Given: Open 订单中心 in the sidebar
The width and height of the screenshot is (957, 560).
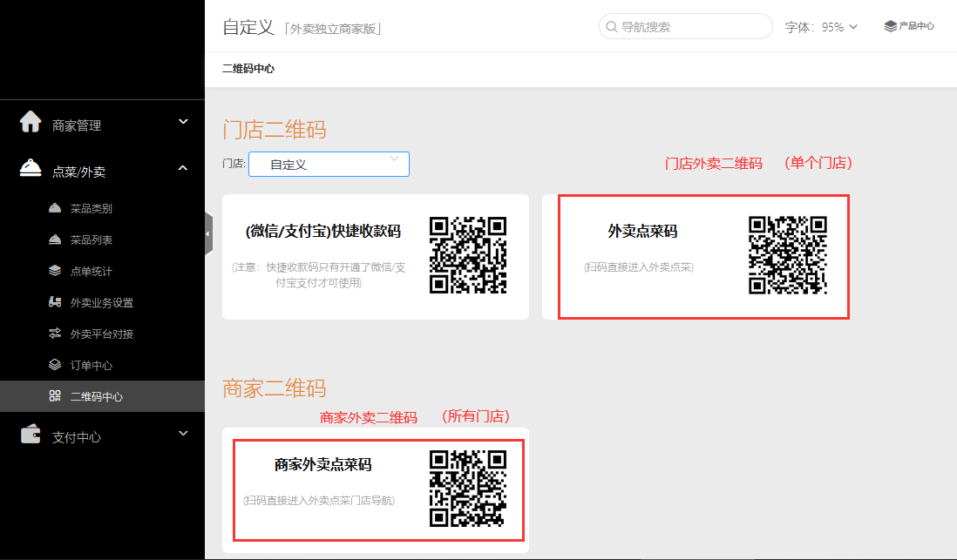Looking at the screenshot, I should point(92,365).
